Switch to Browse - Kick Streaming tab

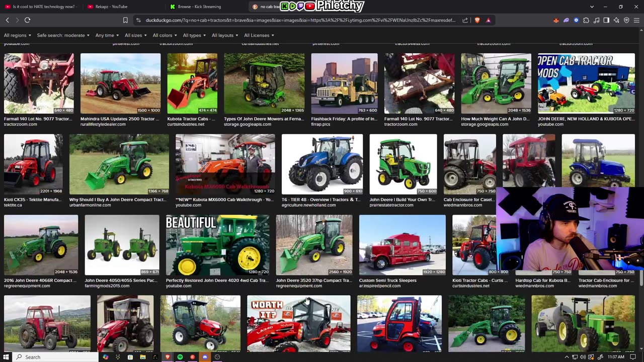click(205, 7)
